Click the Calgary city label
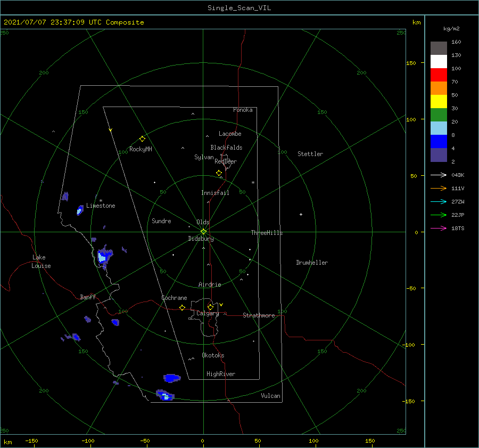The width and height of the screenshot is (479, 448). [x=208, y=313]
